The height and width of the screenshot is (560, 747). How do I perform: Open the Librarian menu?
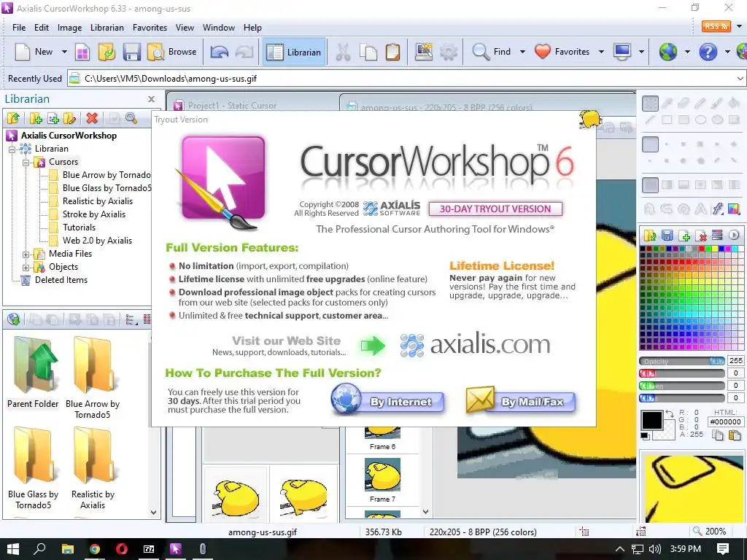coord(107,28)
